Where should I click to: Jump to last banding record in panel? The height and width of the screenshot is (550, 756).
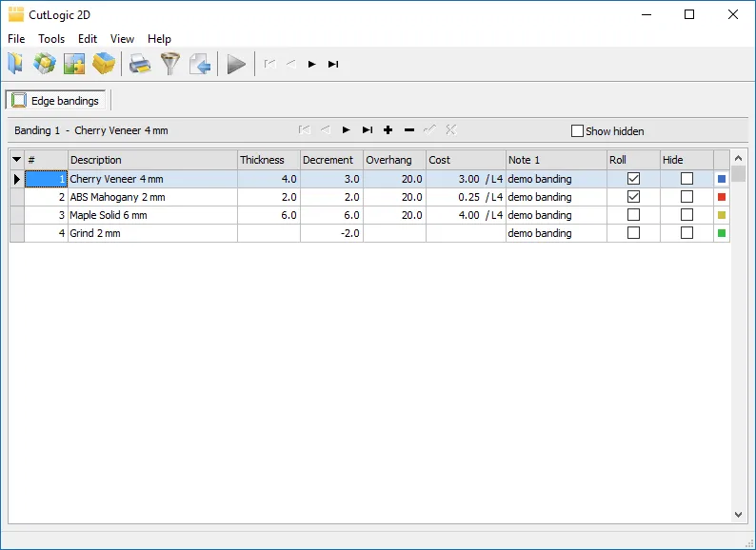coord(367,130)
